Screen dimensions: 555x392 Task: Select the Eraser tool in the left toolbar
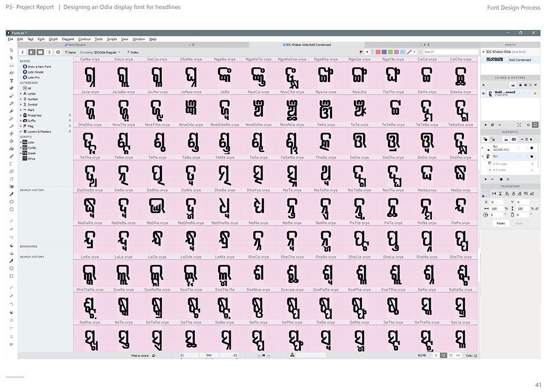11,88
